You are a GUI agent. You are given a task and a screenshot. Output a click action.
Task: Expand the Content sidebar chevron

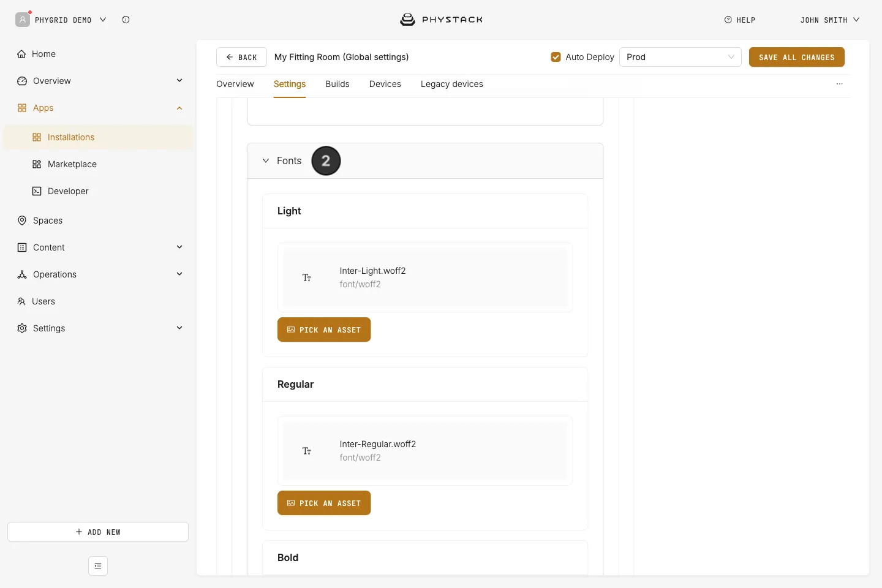point(179,247)
